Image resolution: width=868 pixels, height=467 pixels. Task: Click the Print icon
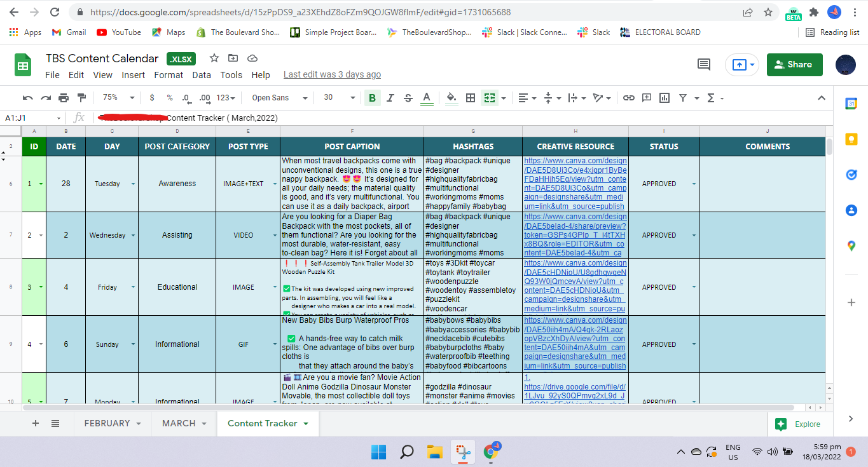pos(64,98)
